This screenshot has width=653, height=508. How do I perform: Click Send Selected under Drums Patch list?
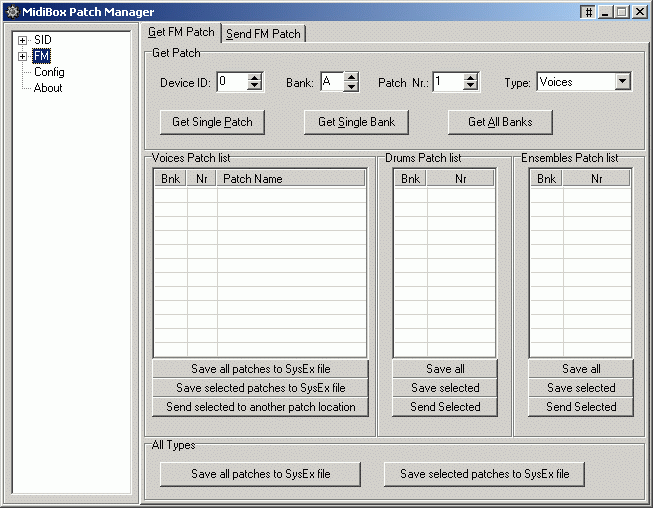click(445, 407)
